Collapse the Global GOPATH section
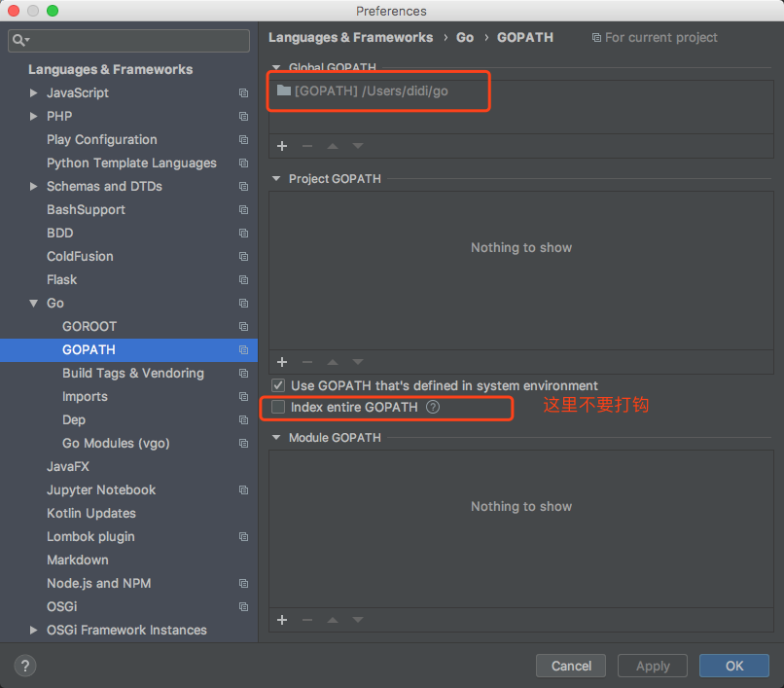The image size is (784, 688). pos(276,67)
